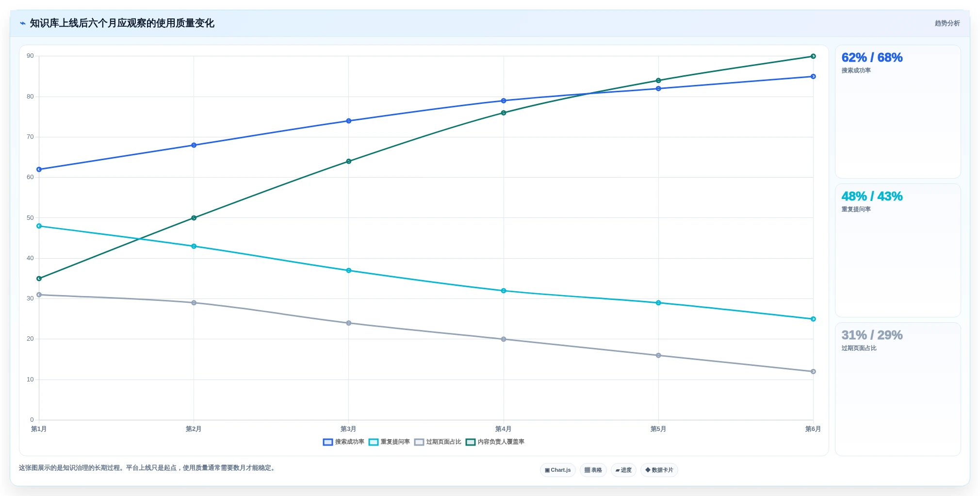980x496 pixels.
Task: Click the 重复提问率 legend label
Action: [x=395, y=442]
